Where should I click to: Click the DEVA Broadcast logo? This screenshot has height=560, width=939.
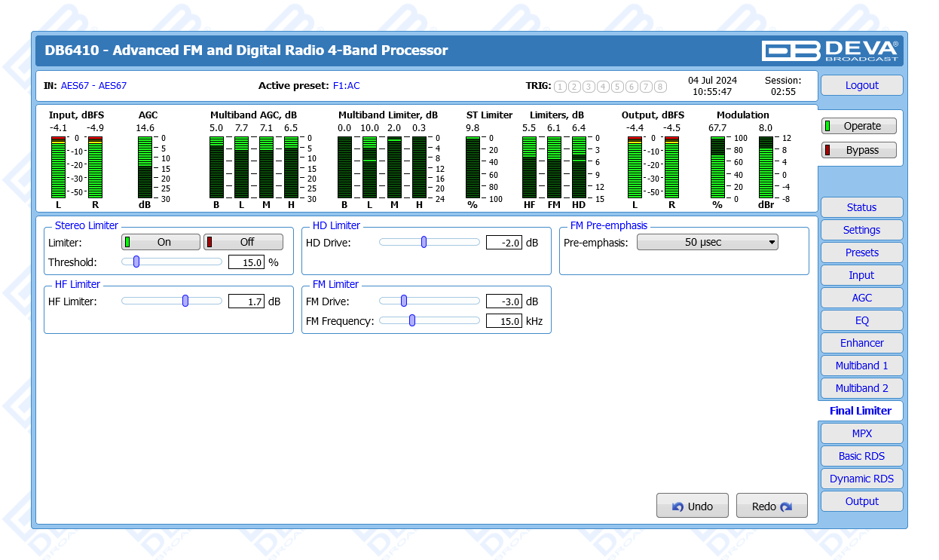coord(830,50)
